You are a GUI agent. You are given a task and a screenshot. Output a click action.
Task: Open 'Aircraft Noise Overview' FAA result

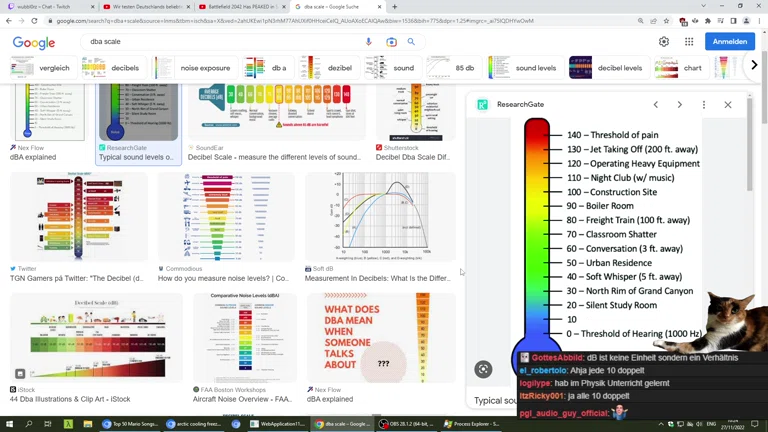[241, 399]
